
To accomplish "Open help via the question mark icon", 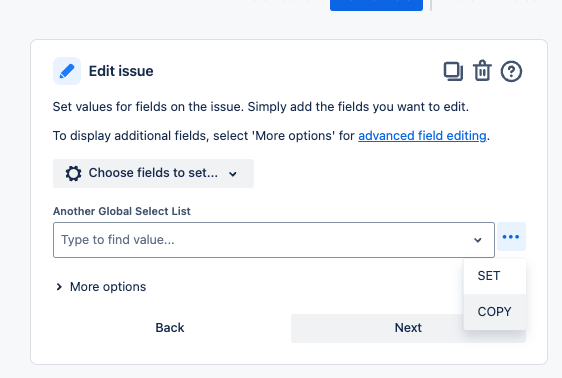I will [x=511, y=71].
